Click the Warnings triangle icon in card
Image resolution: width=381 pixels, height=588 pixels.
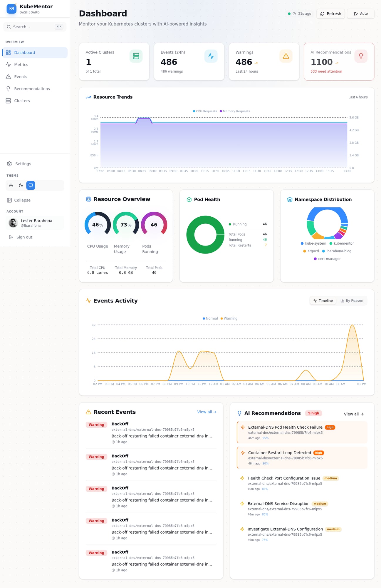pyautogui.click(x=286, y=56)
